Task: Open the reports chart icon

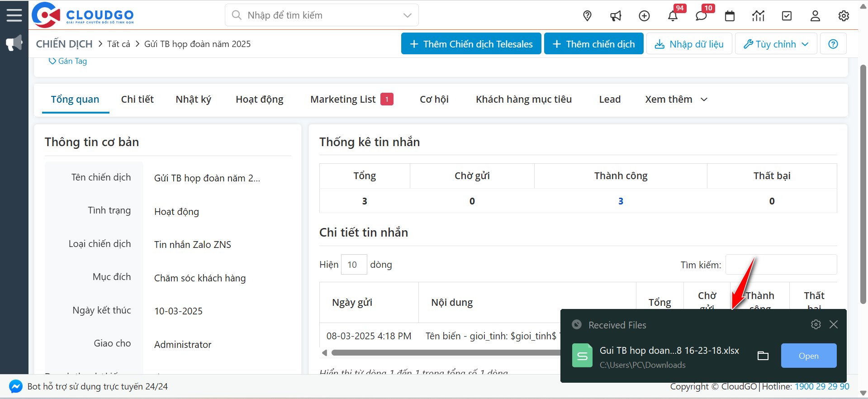Action: (x=758, y=16)
